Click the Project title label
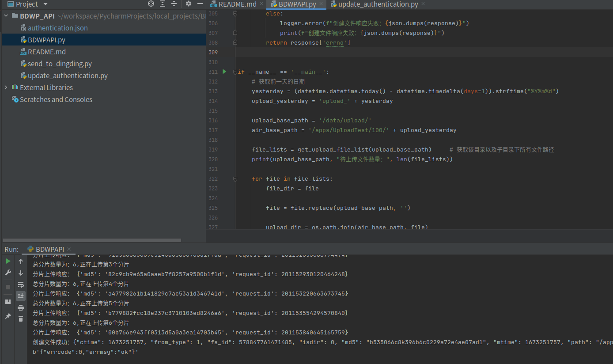 pyautogui.click(x=27, y=4)
